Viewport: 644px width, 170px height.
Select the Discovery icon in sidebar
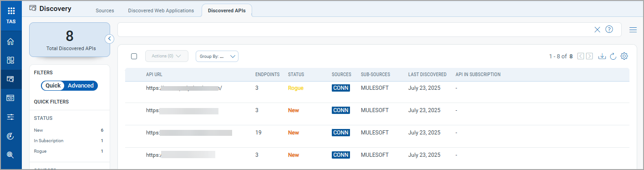point(11,79)
